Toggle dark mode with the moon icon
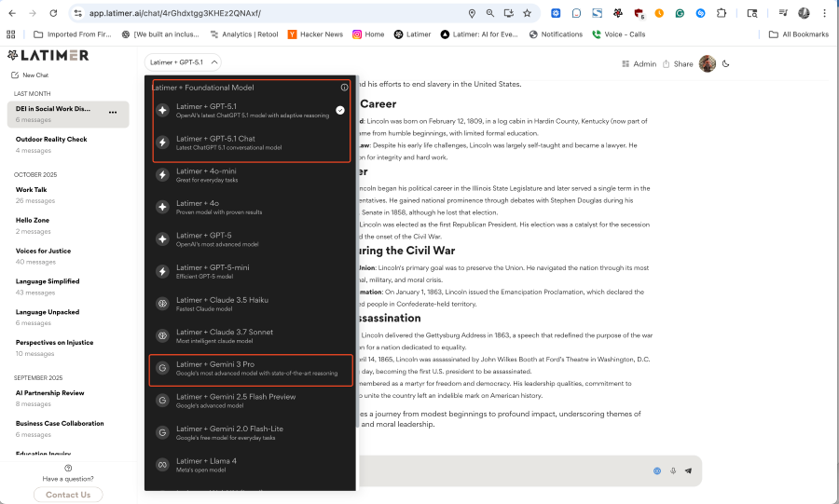 [x=726, y=63]
